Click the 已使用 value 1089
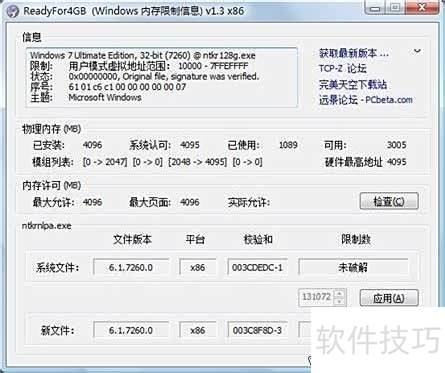 (288, 145)
